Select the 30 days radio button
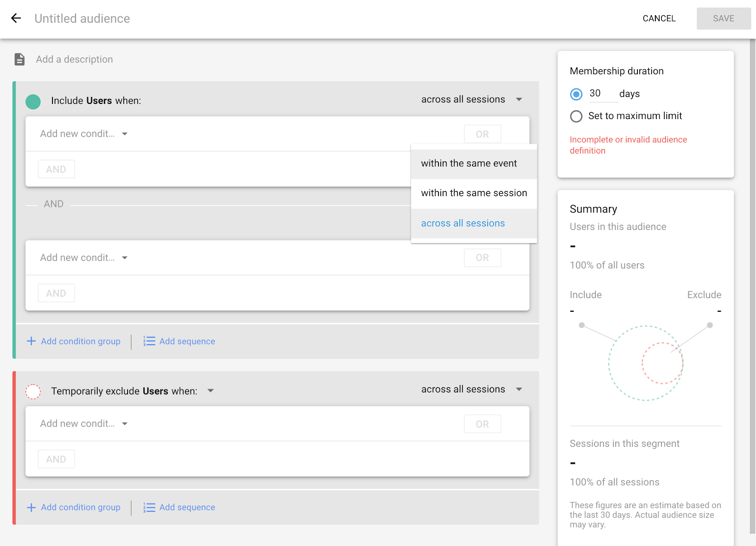This screenshot has width=756, height=546. [x=576, y=94]
